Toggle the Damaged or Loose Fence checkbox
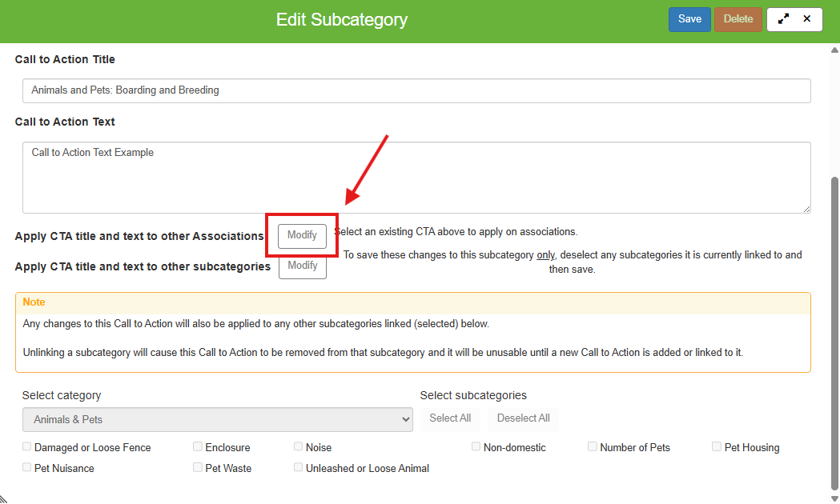The height and width of the screenshot is (504, 840). [27, 447]
